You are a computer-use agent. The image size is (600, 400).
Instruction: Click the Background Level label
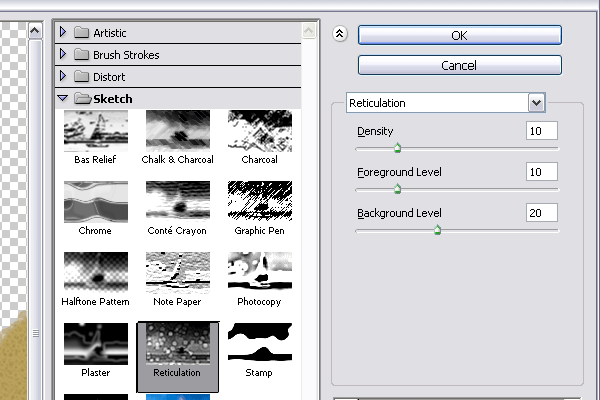pos(399,213)
